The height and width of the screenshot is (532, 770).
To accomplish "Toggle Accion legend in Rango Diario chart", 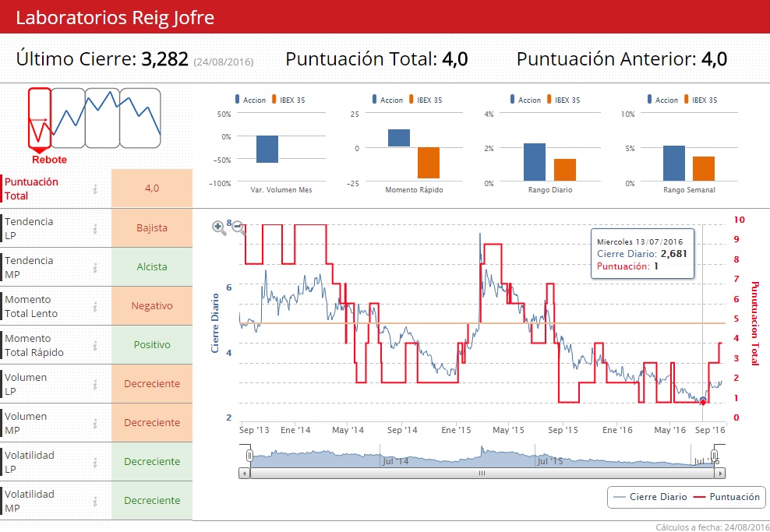I will 525,100.
